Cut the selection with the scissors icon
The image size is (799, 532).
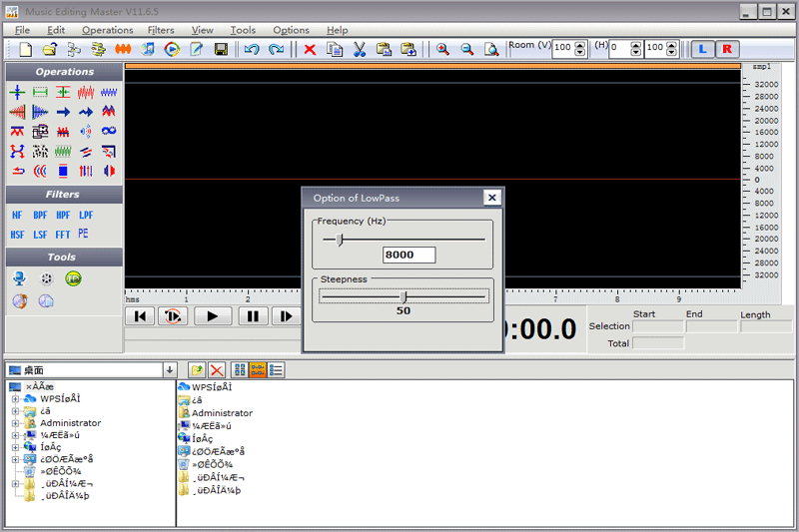click(360, 49)
